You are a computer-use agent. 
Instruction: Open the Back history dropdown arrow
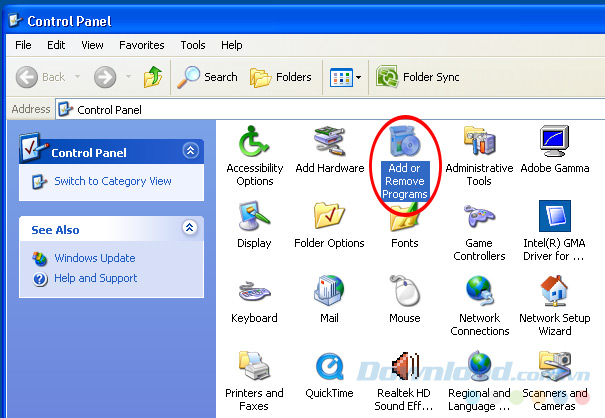pos(77,77)
